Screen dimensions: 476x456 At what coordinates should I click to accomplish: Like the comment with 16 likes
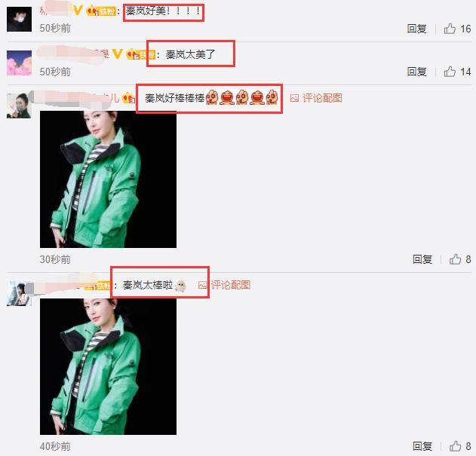[x=450, y=29]
